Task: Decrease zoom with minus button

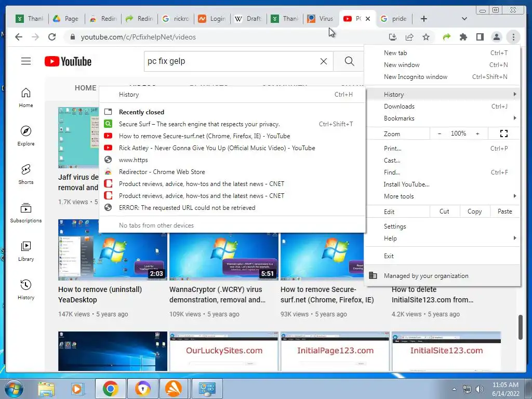Action: (x=440, y=134)
